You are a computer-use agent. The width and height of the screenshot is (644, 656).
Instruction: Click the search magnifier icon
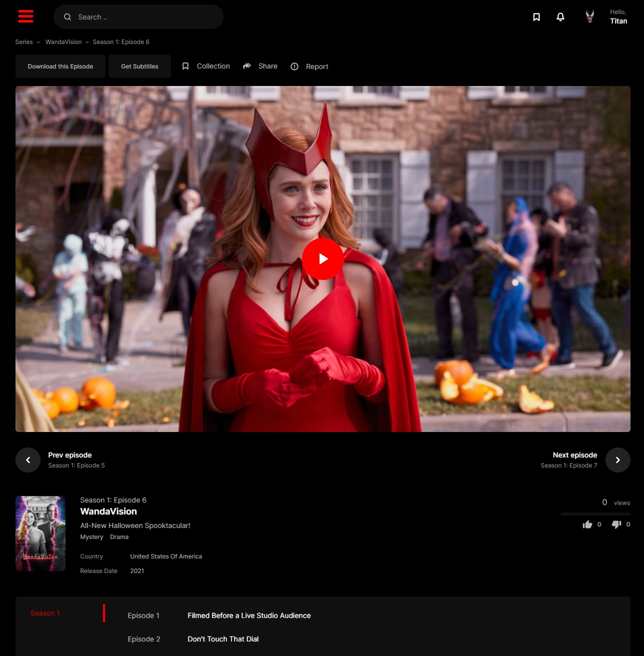(x=67, y=17)
